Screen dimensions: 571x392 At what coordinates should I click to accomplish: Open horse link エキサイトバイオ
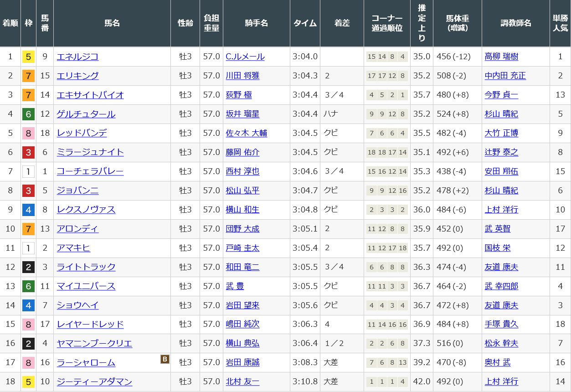pos(90,95)
